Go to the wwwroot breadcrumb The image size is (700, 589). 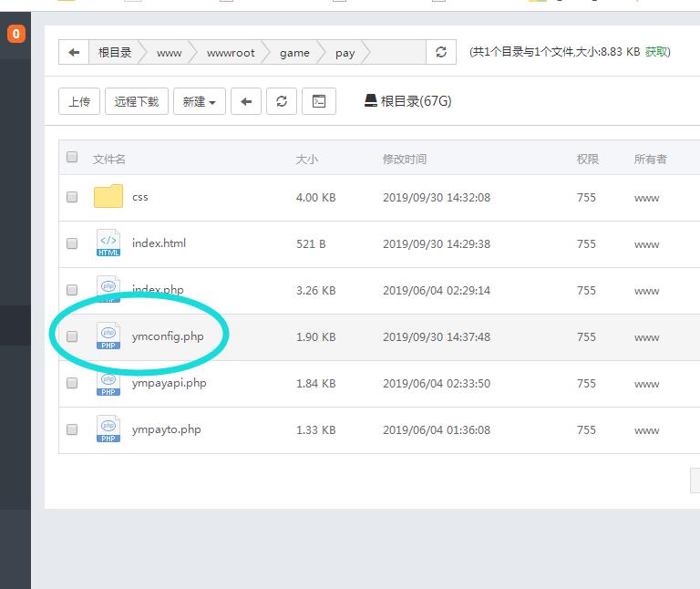click(231, 53)
